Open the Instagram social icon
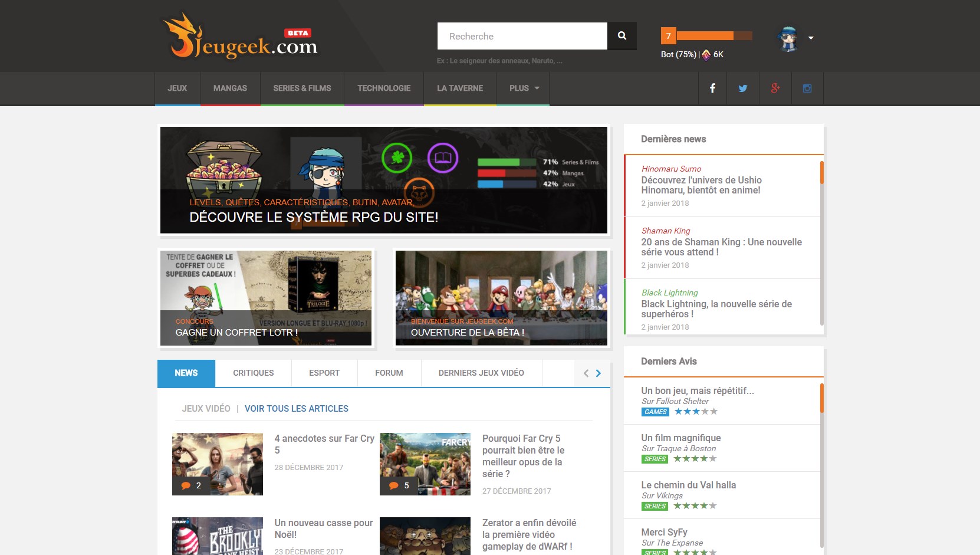 click(807, 88)
